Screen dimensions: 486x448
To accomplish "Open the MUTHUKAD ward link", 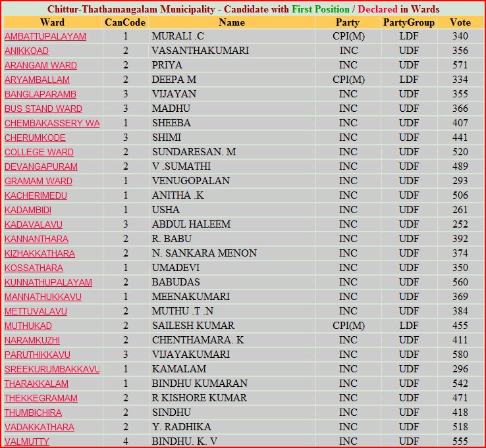I will pos(28,326).
